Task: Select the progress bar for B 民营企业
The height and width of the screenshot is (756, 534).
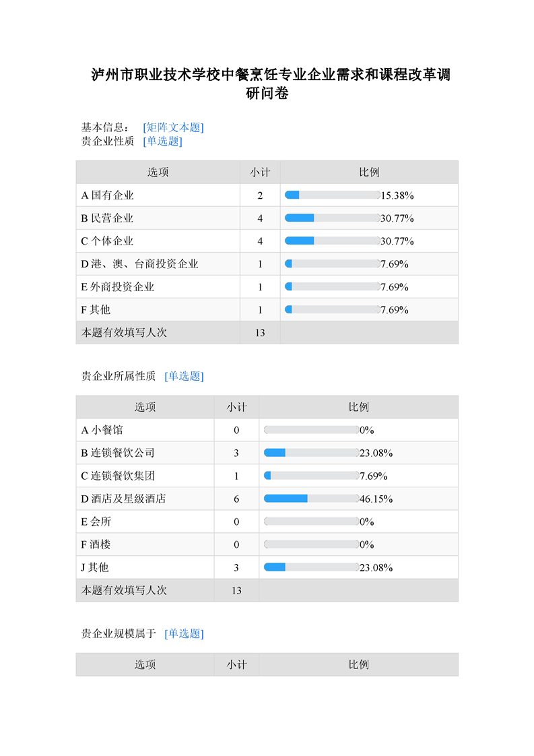Action: 333,218
